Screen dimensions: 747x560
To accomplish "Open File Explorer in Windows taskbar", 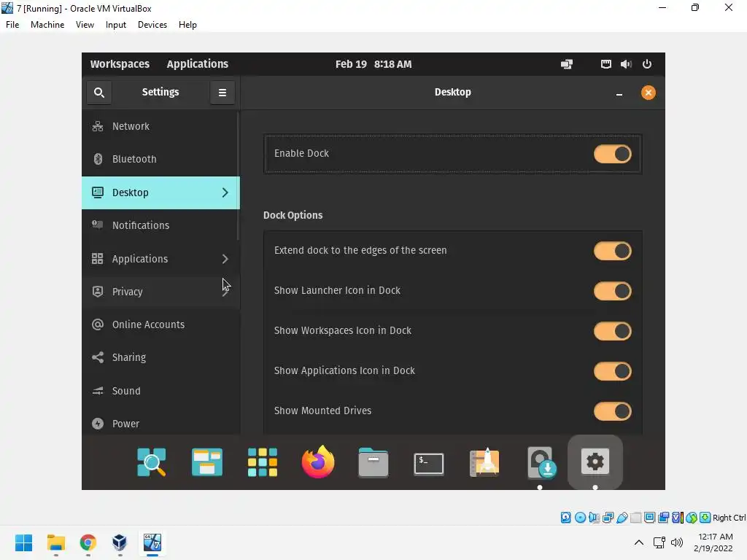I will click(x=55, y=542).
